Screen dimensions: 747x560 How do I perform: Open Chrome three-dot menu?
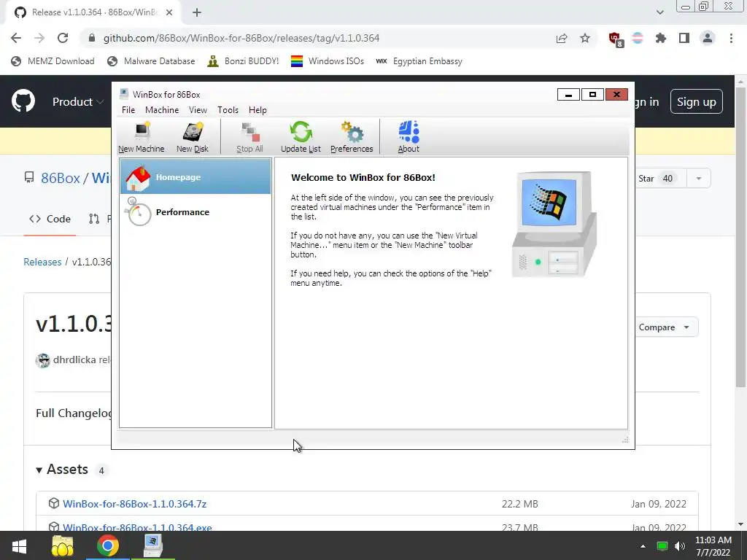(731, 38)
